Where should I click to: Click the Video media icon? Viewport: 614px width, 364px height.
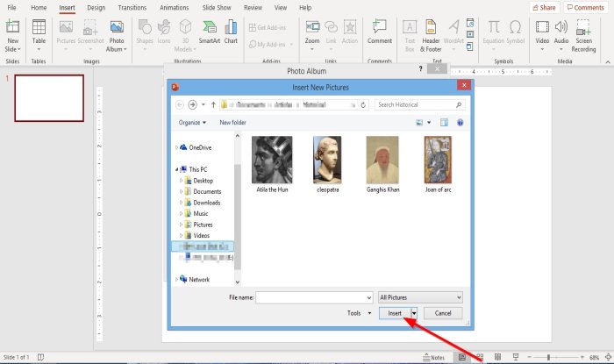pos(542,27)
